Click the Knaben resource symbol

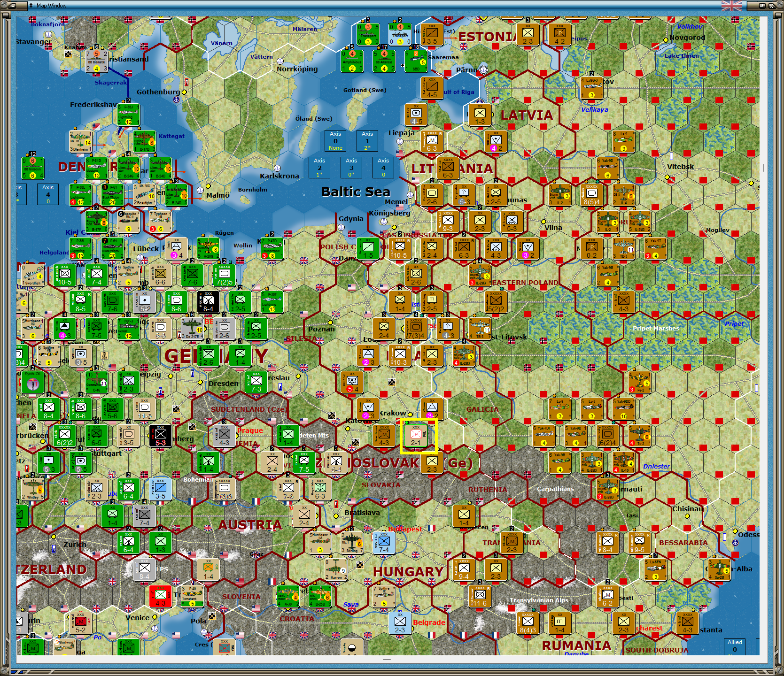pyautogui.click(x=68, y=54)
